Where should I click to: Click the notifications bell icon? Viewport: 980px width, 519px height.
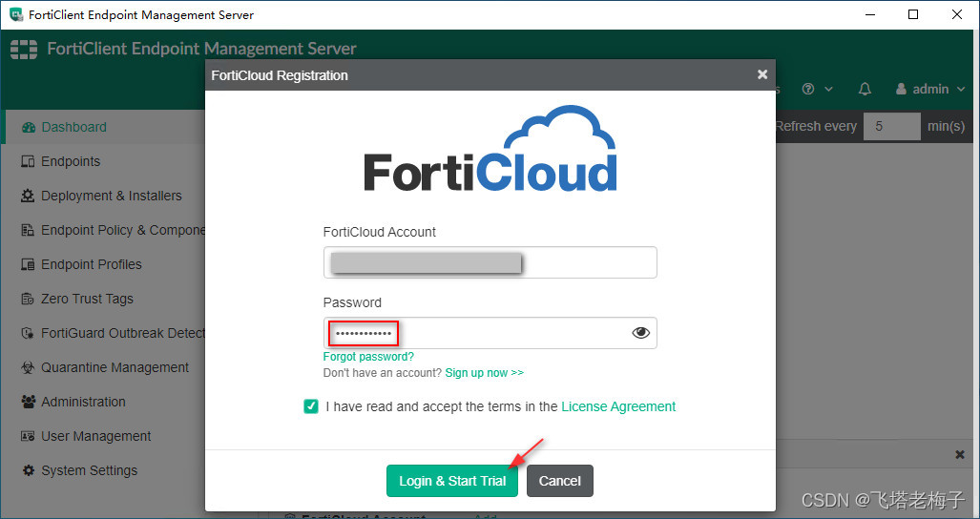pos(865,90)
